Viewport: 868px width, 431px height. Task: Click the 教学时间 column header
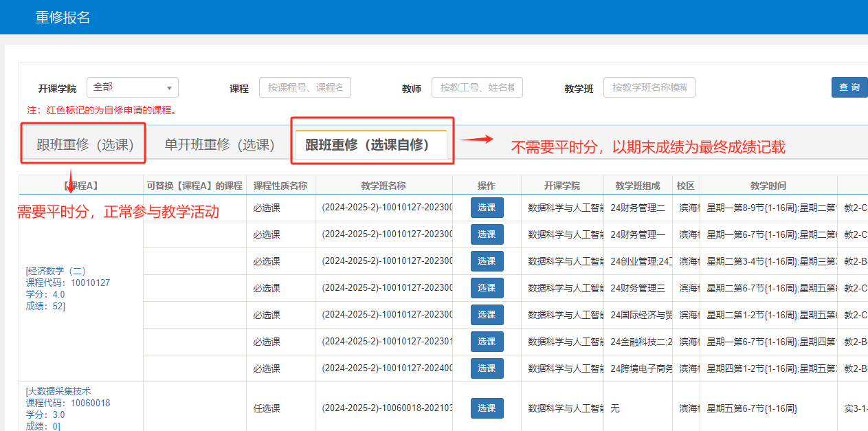768,186
